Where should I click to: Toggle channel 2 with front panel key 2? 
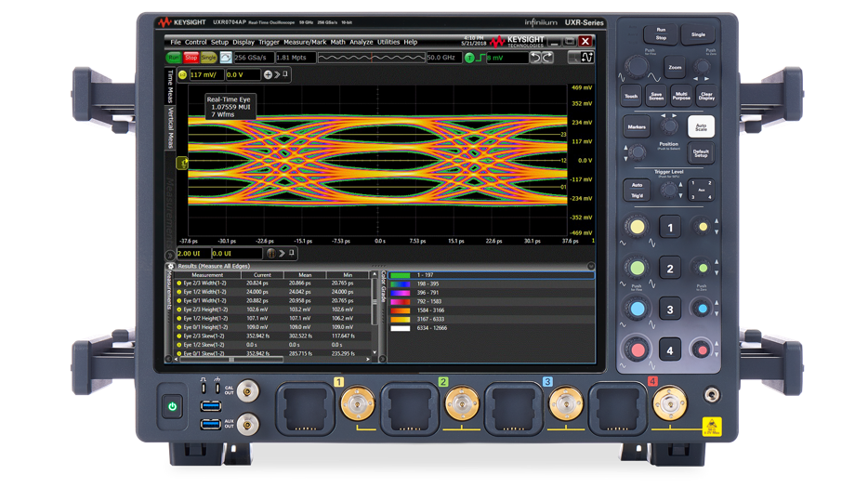(670, 269)
